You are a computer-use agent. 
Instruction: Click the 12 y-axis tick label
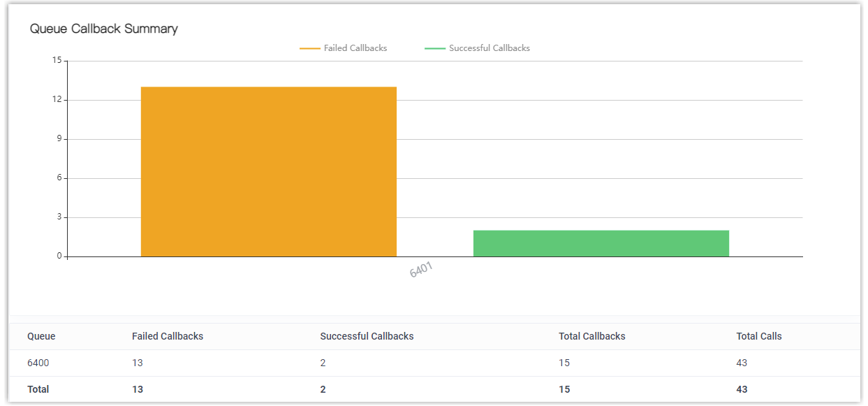point(57,100)
